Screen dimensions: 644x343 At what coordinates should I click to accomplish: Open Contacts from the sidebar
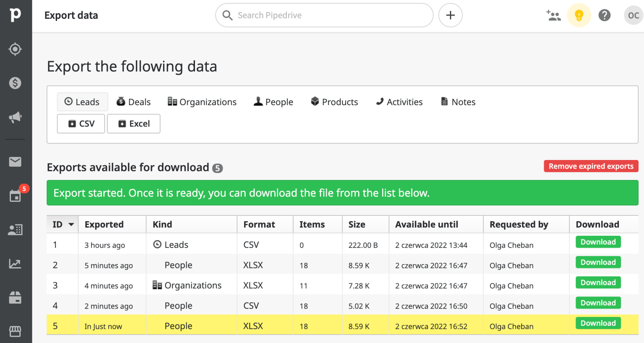pyautogui.click(x=15, y=230)
